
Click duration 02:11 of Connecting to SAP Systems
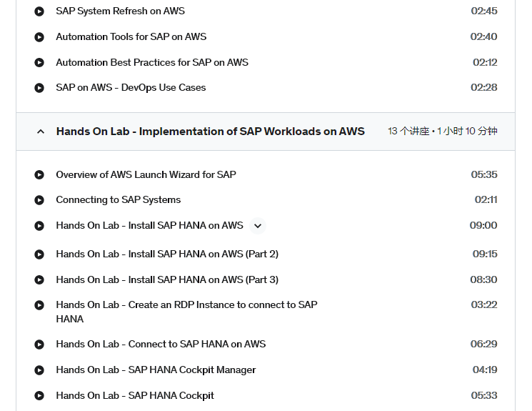click(x=486, y=199)
